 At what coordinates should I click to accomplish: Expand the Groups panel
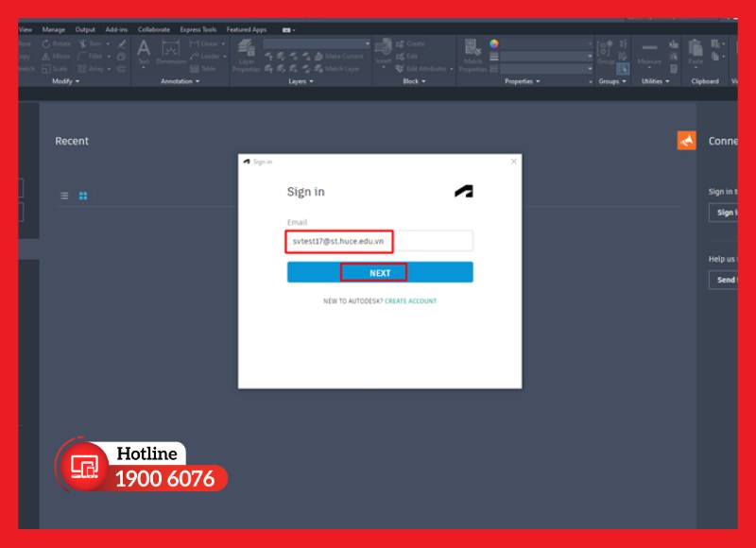pyautogui.click(x=612, y=81)
